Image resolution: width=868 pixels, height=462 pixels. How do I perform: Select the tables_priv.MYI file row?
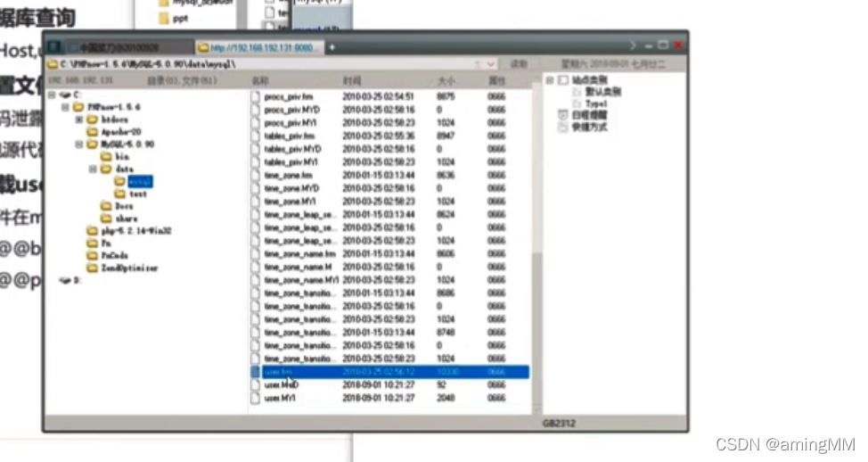pyautogui.click(x=389, y=161)
